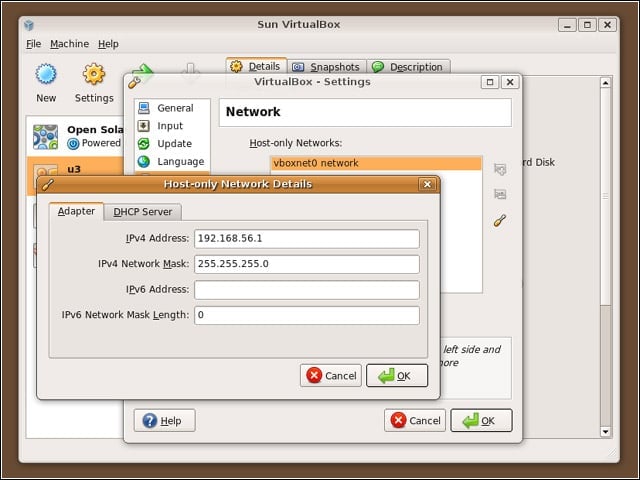This screenshot has height=480, width=640.
Task: Click the wrench icon in Settings title bar
Action: [x=134, y=82]
